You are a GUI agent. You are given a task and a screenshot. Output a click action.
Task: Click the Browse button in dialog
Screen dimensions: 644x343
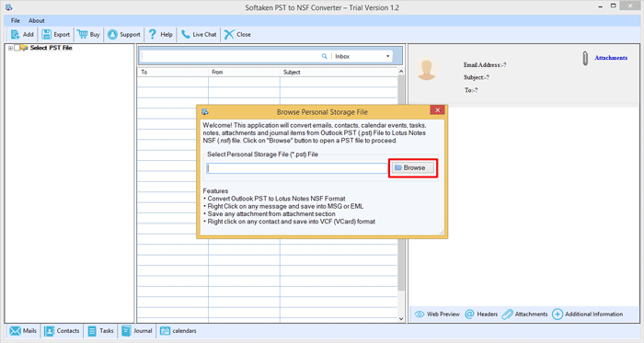point(412,167)
